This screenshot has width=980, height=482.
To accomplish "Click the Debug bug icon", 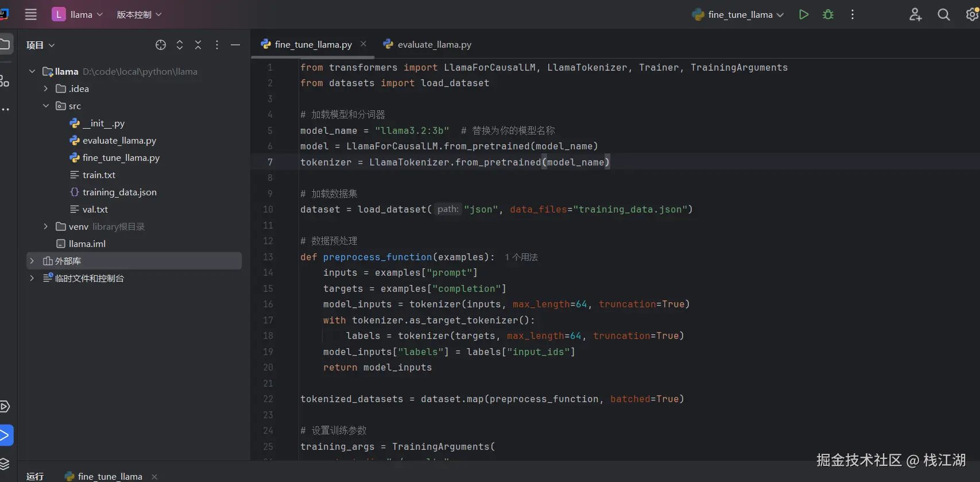I will tap(828, 14).
